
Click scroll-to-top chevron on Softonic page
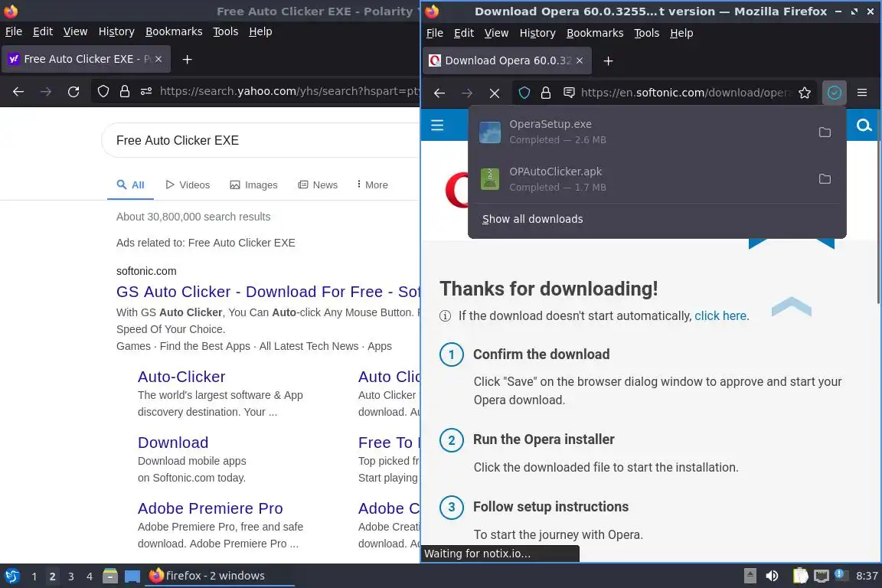click(x=791, y=307)
